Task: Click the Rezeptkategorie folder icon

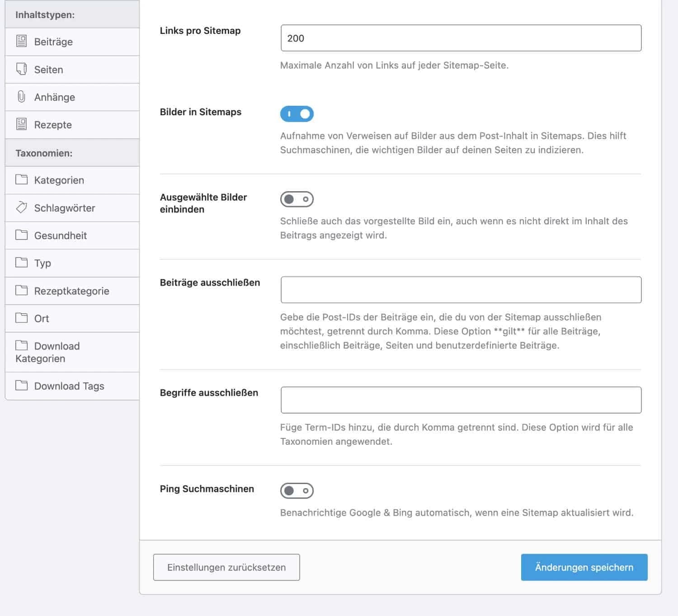Action: [21, 290]
